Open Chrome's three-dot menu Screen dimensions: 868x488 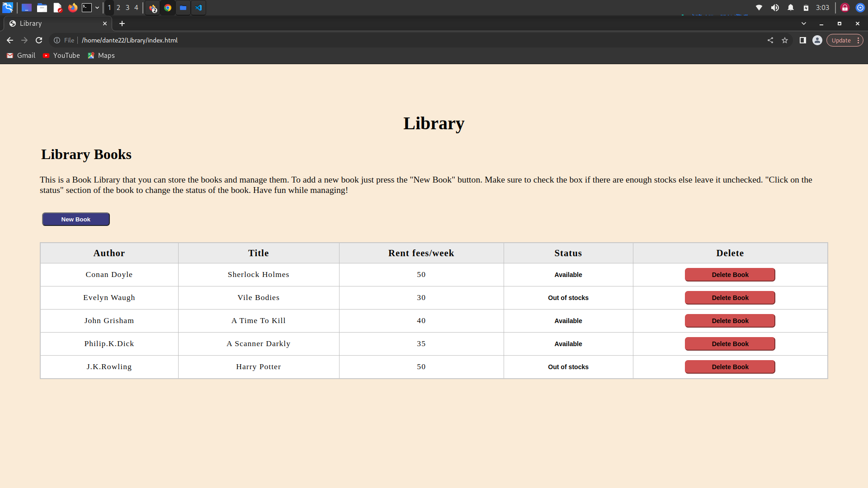point(858,40)
